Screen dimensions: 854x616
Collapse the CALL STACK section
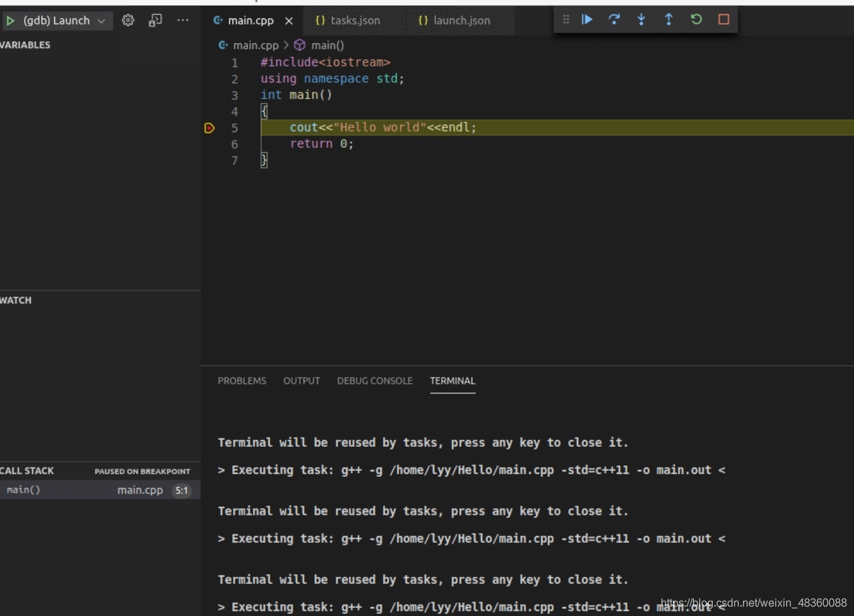click(27, 471)
